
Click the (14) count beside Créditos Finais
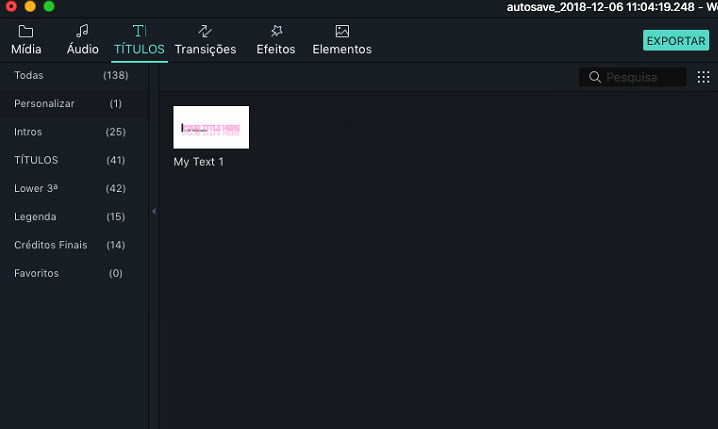tap(115, 245)
